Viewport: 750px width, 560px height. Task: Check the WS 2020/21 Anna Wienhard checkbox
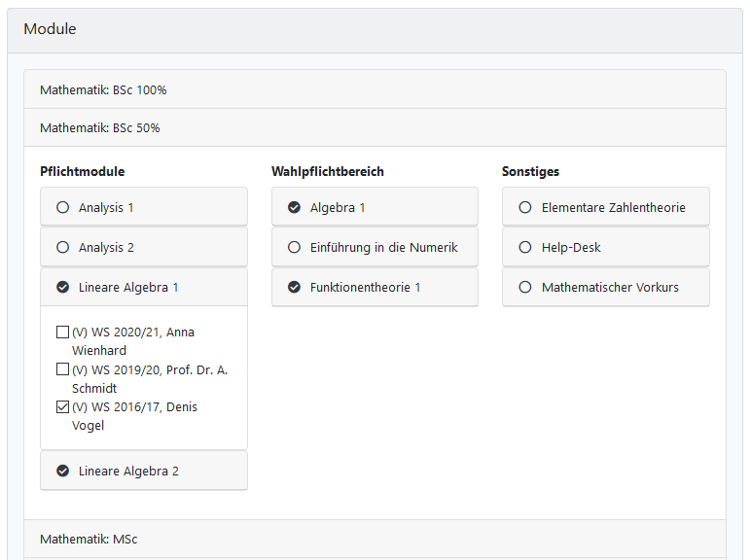(x=63, y=332)
